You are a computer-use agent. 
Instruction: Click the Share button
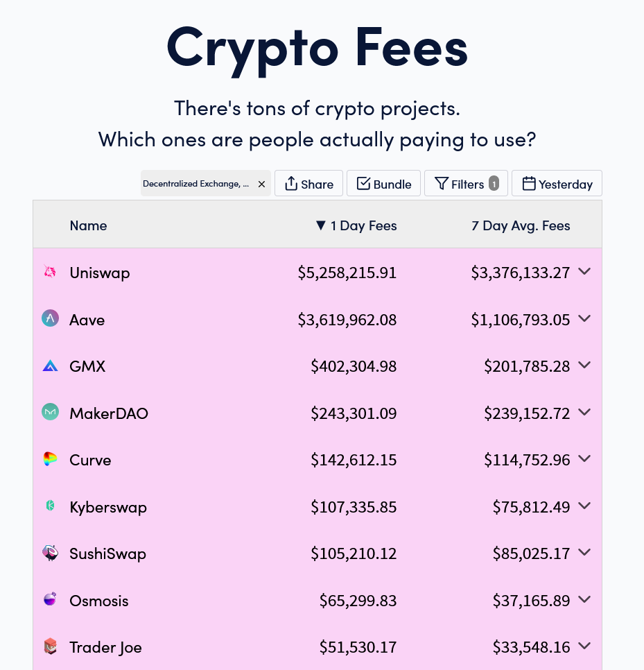click(308, 183)
